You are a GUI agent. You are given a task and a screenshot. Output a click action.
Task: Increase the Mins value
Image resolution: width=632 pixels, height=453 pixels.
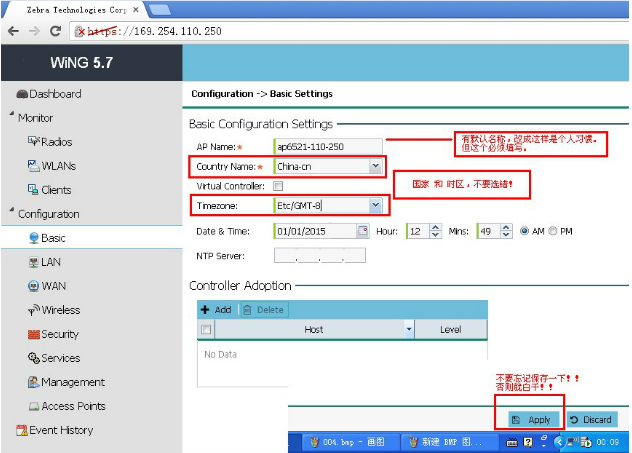pyautogui.click(x=506, y=227)
